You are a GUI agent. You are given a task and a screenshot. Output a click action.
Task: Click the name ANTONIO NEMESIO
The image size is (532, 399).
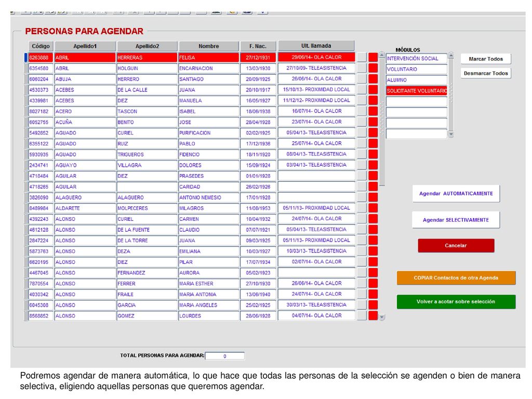(209, 197)
